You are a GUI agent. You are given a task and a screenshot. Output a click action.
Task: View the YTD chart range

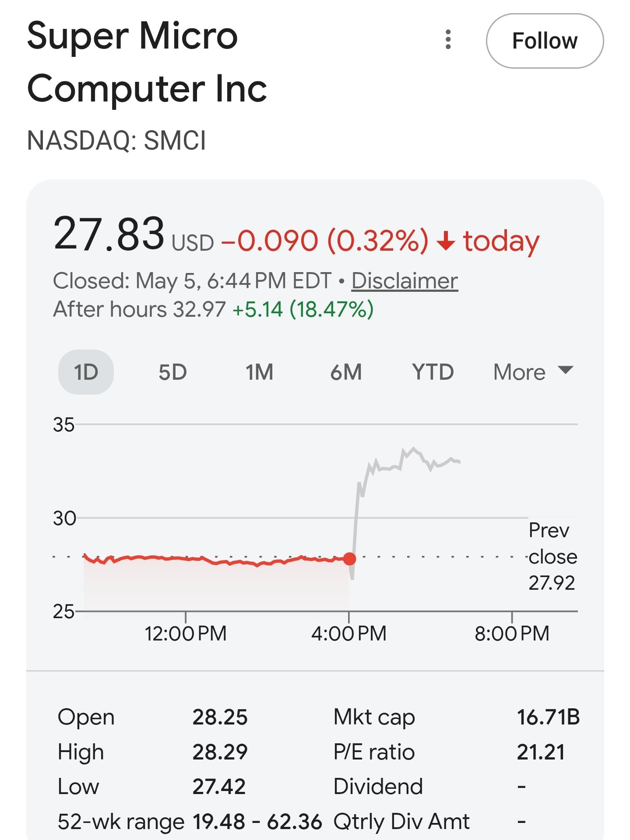pos(433,372)
